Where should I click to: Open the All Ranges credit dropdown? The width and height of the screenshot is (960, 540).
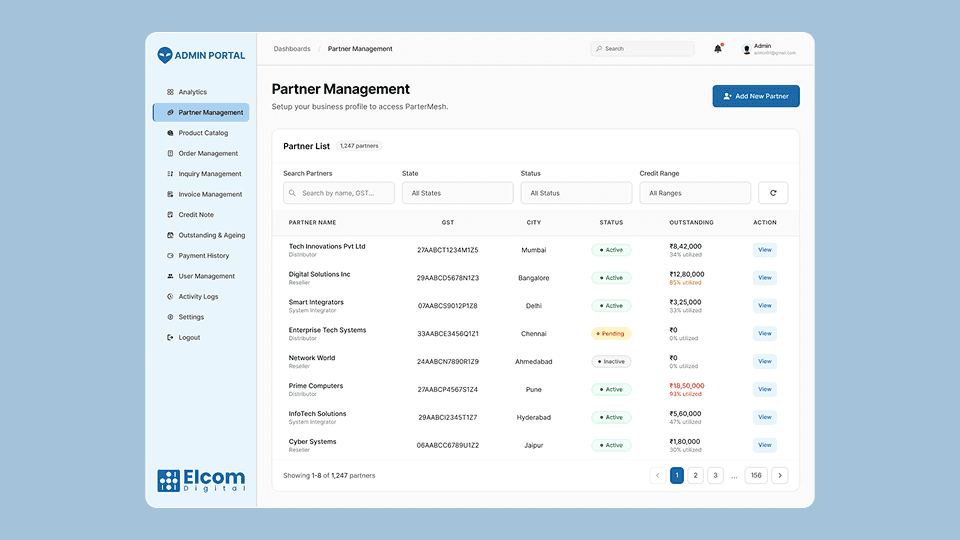point(695,193)
